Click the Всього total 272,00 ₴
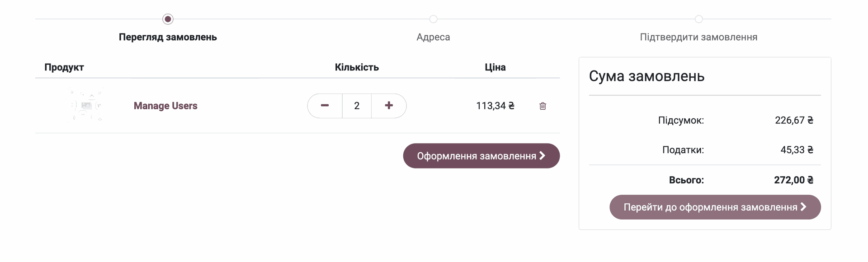This screenshot has height=262, width=868. (x=793, y=180)
